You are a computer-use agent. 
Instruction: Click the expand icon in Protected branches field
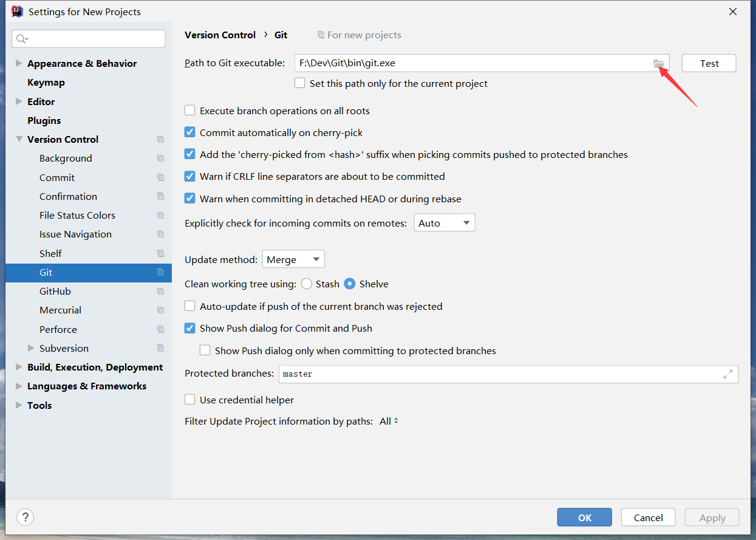[x=728, y=374]
